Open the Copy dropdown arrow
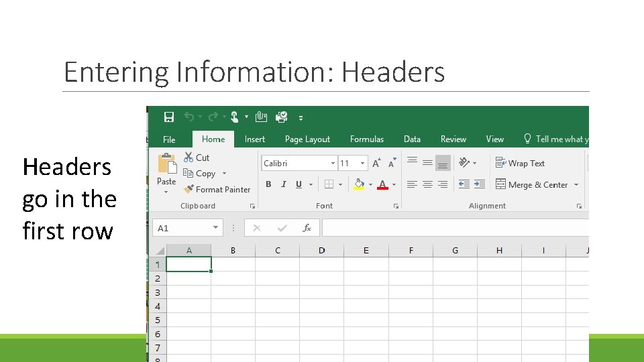Screen dimensions: 644x362 [224, 174]
